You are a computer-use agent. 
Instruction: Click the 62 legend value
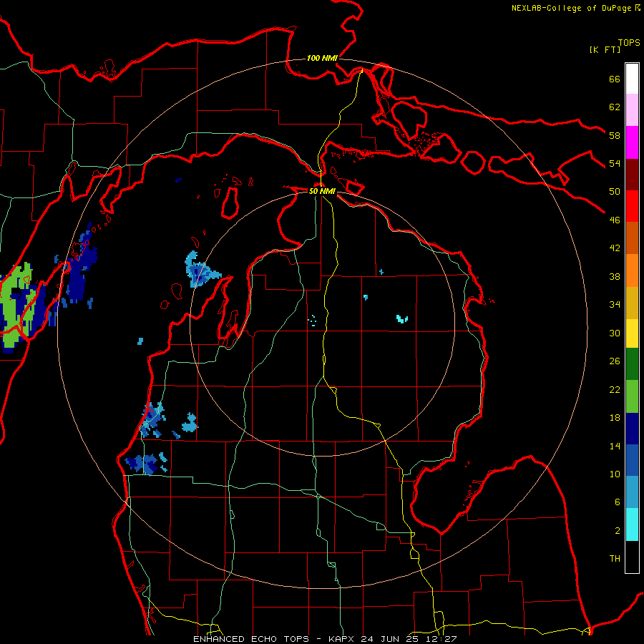[x=615, y=107]
